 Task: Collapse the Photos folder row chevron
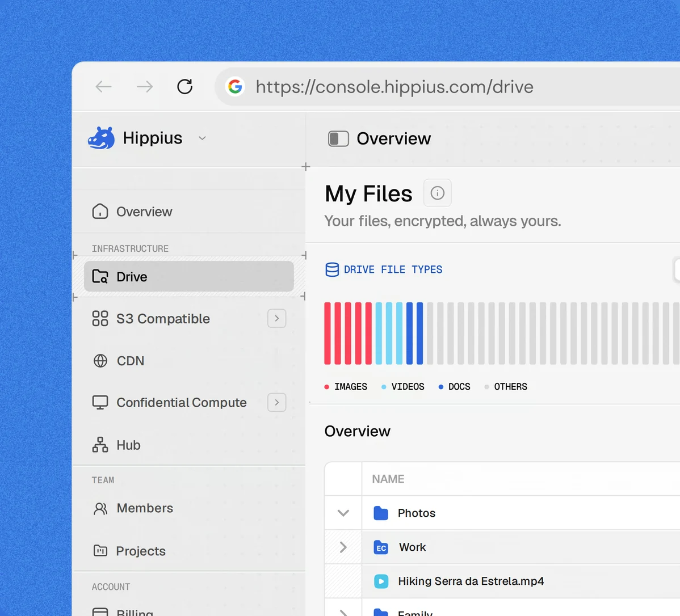pos(343,513)
